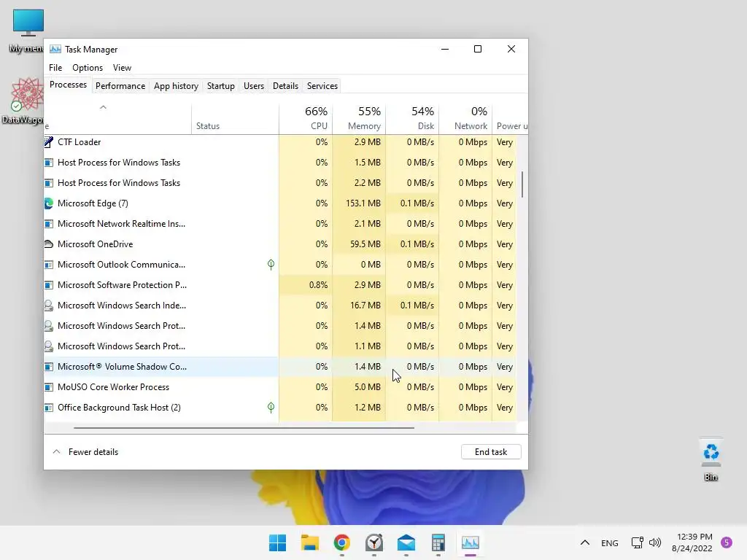Click green leaf icon for Office Background Task Host
Image resolution: width=747 pixels, height=560 pixels.
271,407
